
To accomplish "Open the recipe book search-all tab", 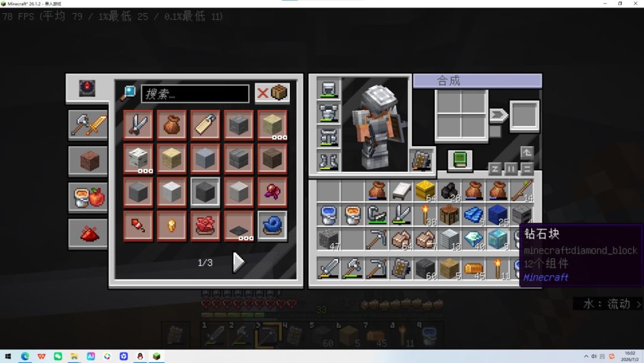I will [x=87, y=88].
